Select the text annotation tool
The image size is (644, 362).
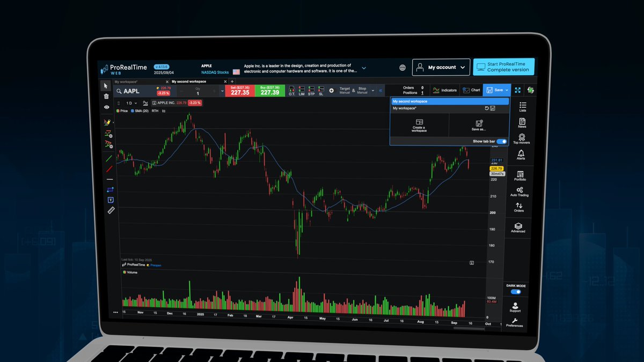[110, 200]
